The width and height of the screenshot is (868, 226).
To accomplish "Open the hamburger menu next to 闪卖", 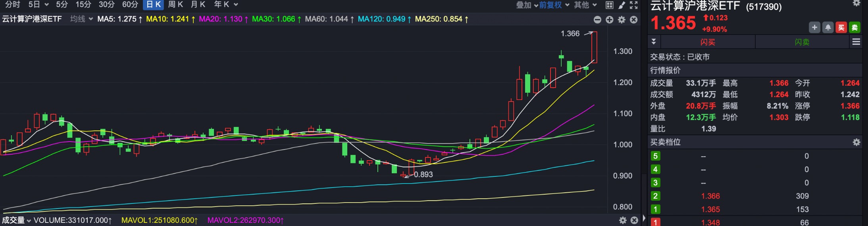I will tap(856, 42).
